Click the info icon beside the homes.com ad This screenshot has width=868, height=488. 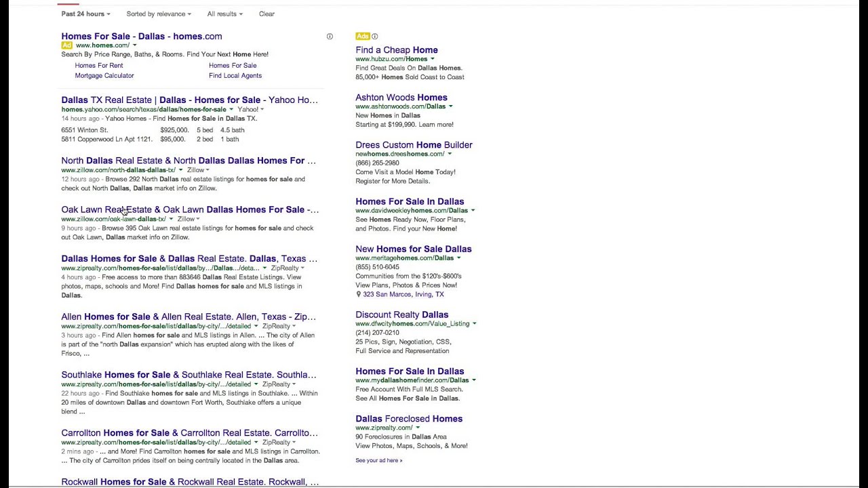[x=330, y=37]
